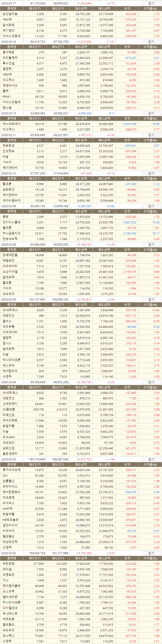Click 신대양제지 stock name
The width and height of the screenshot is (162, 644).
pos(10,404)
